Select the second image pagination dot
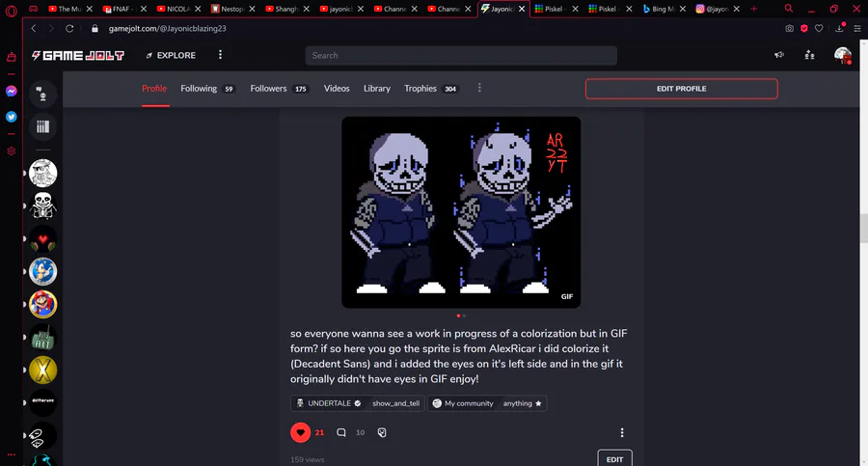This screenshot has width=868, height=466. (464, 315)
